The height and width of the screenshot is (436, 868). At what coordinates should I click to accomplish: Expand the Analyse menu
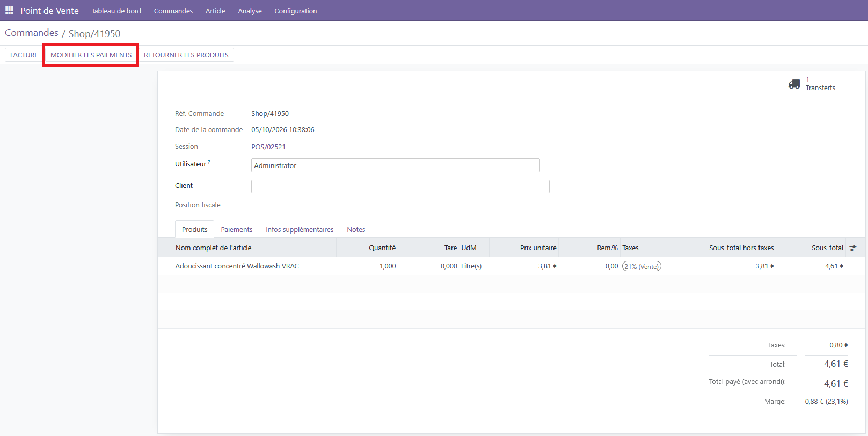(250, 11)
